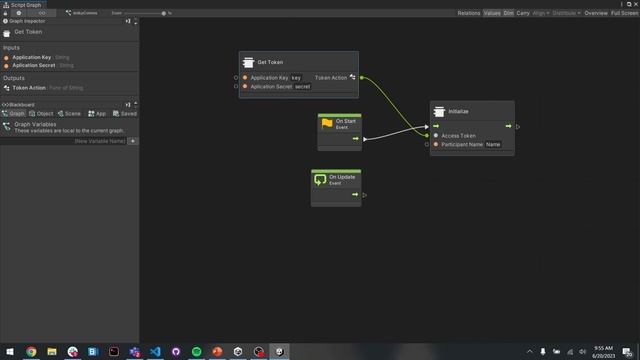The image size is (640, 360).
Task: Select the Get Token node icon
Action: click(248, 62)
